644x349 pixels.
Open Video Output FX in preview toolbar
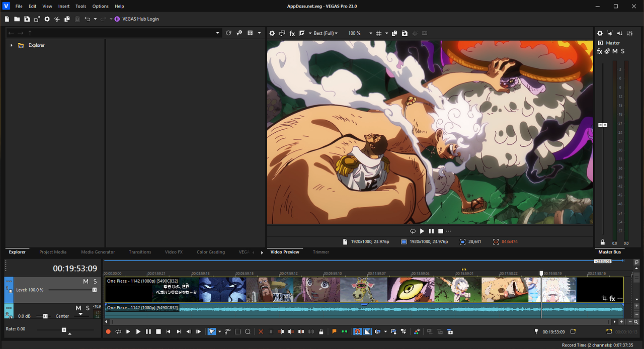pos(292,33)
